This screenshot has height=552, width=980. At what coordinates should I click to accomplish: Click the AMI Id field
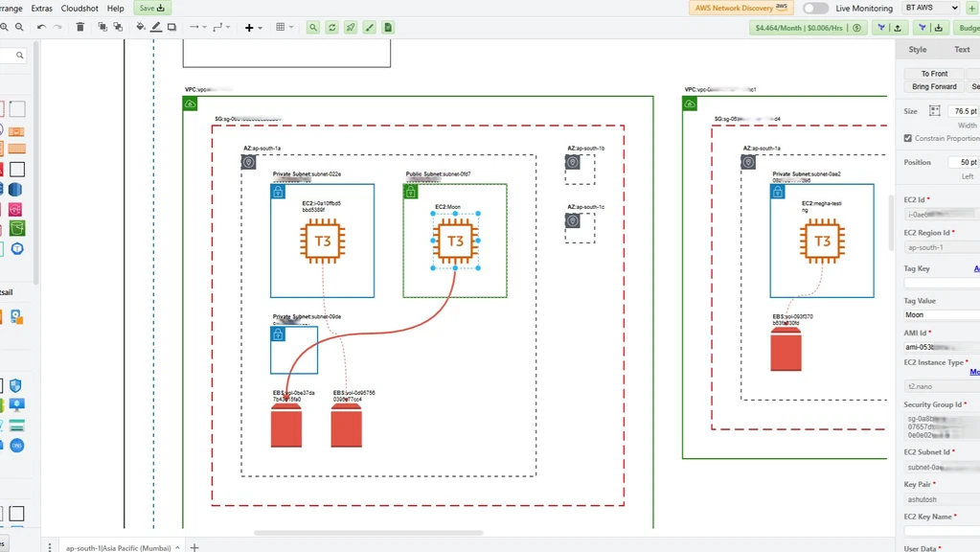click(942, 347)
